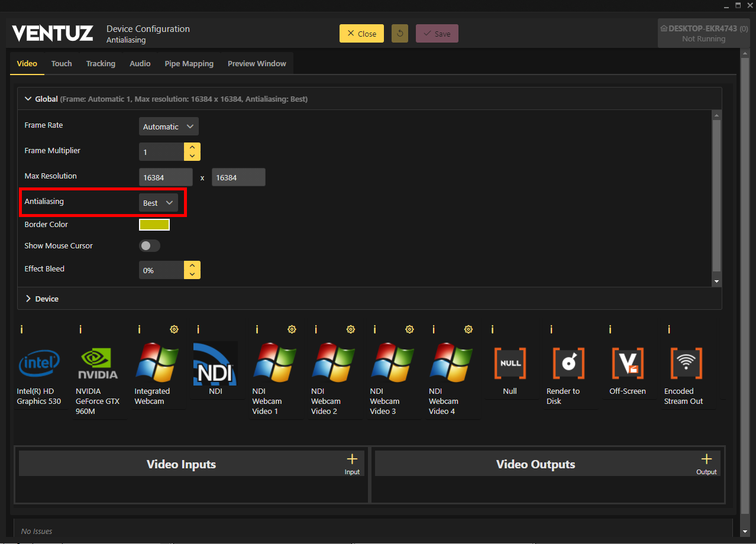
Task: Select the Off-Screen output icon
Action: pyautogui.click(x=627, y=364)
